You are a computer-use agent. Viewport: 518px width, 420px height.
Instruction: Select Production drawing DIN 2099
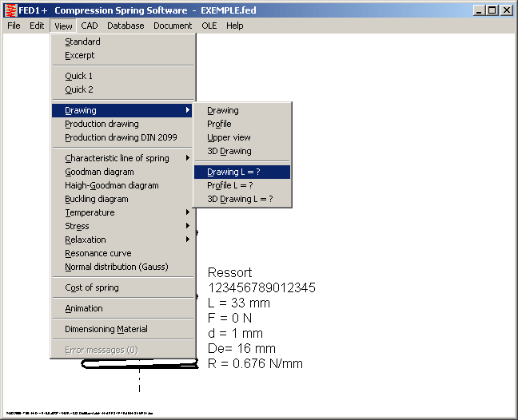(121, 137)
